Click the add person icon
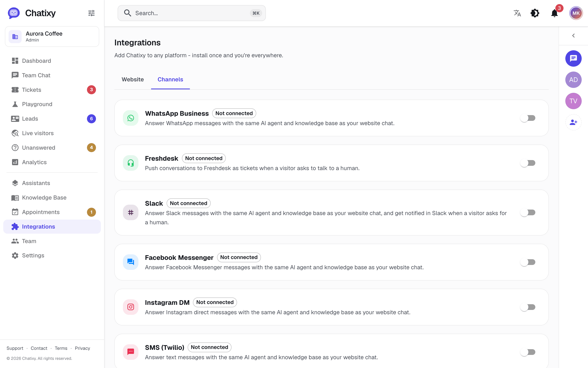The image size is (588, 368). pos(574,122)
